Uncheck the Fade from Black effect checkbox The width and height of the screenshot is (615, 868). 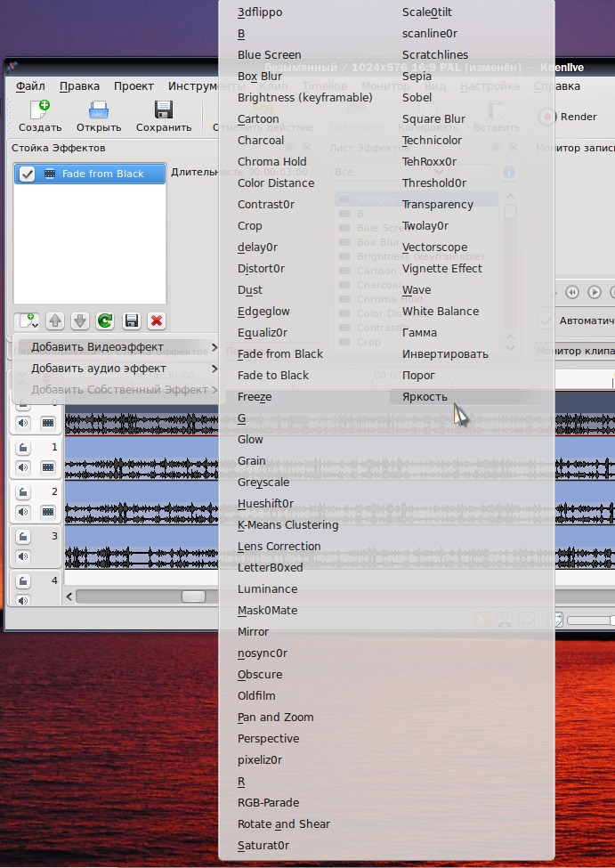[27, 174]
